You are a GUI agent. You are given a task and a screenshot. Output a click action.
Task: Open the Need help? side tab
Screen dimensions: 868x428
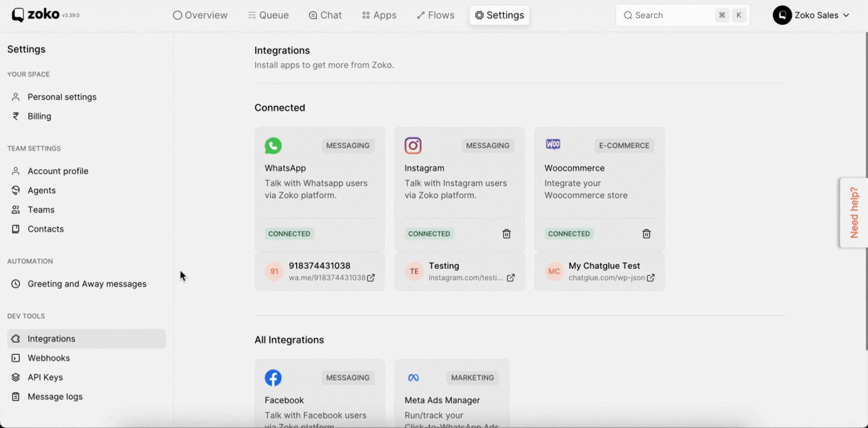854,213
